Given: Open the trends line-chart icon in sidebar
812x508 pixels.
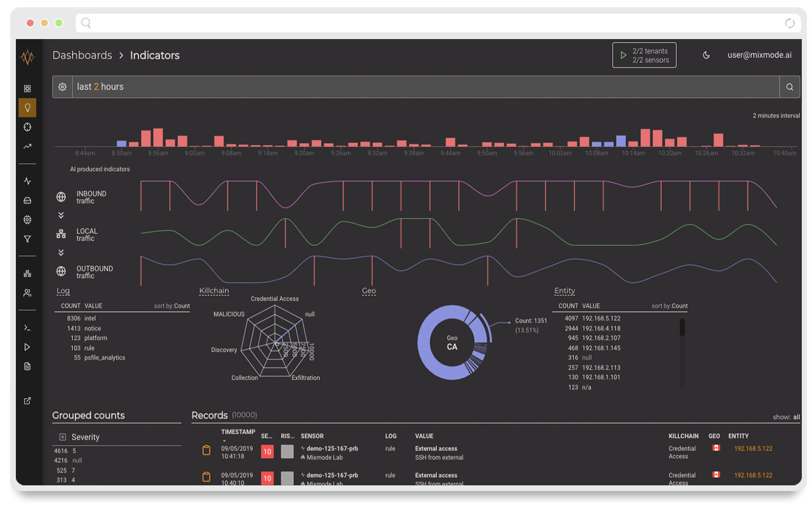Looking at the screenshot, I should 27,146.
